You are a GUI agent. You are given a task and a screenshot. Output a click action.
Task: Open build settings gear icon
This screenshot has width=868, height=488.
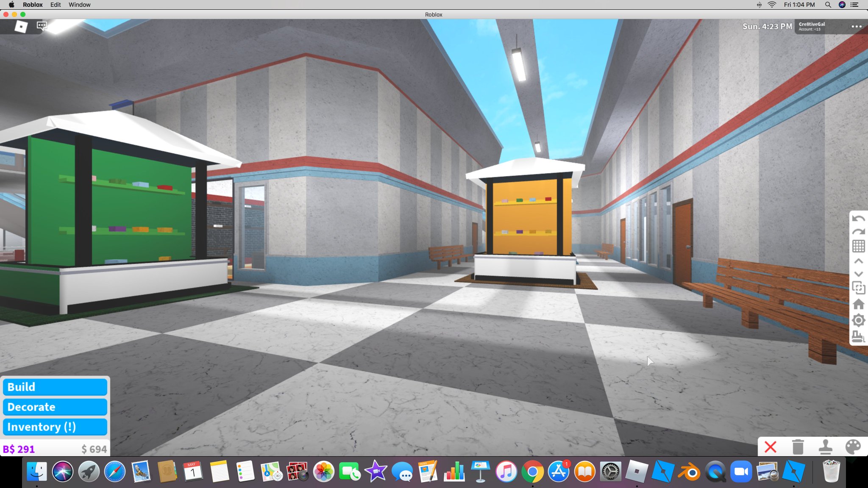pos(858,320)
